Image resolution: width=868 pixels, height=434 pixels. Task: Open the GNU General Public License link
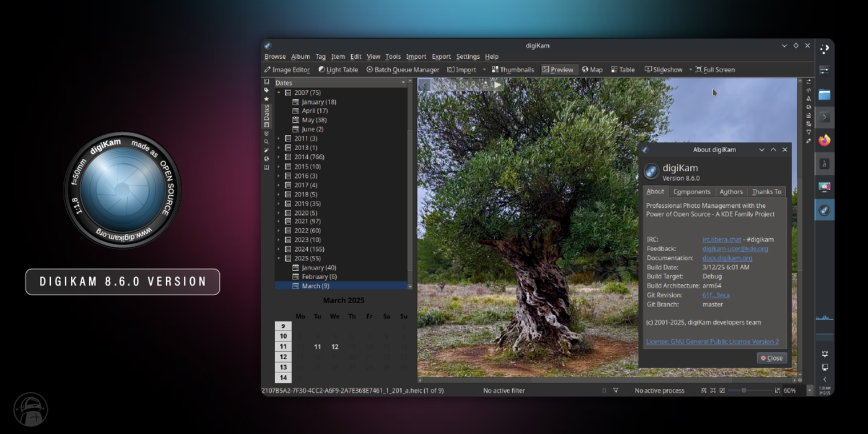(712, 341)
